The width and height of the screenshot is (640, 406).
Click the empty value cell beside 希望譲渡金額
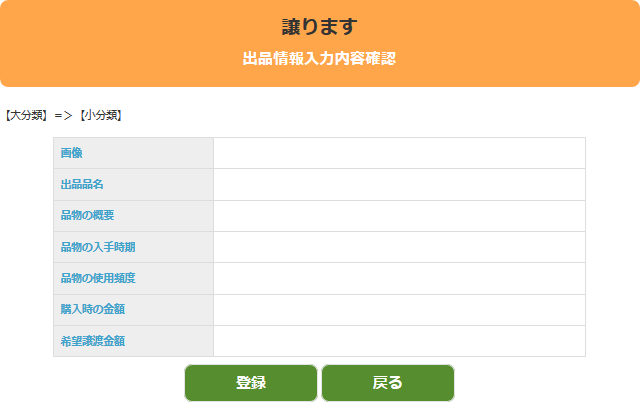tap(399, 341)
